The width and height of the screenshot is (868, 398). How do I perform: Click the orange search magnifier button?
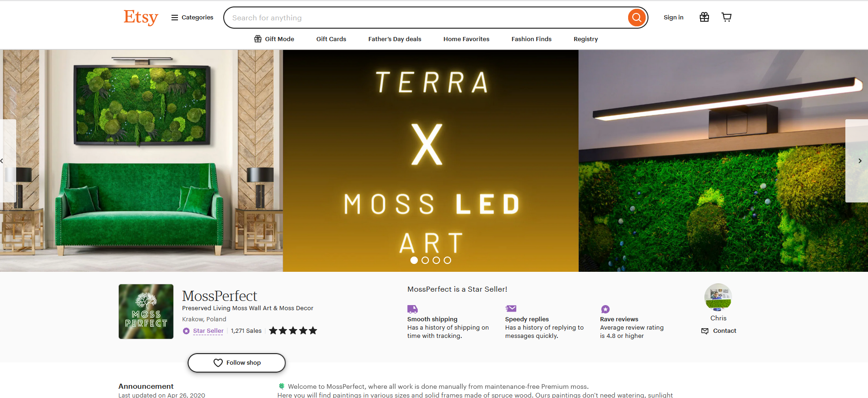pos(636,18)
